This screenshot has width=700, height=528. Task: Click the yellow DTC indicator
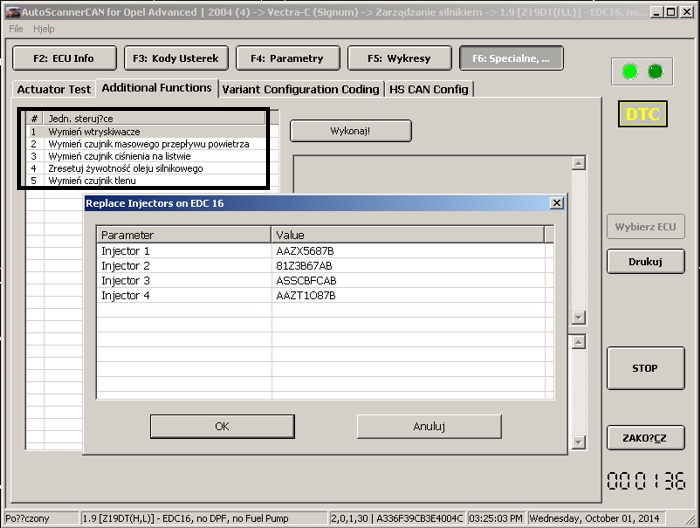point(642,114)
